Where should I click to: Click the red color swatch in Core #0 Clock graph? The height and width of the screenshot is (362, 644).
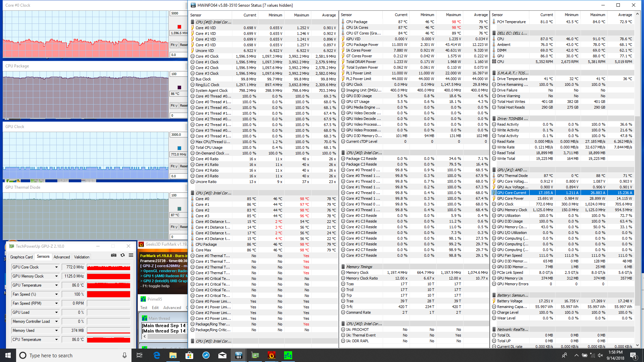pyautogui.click(x=179, y=27)
